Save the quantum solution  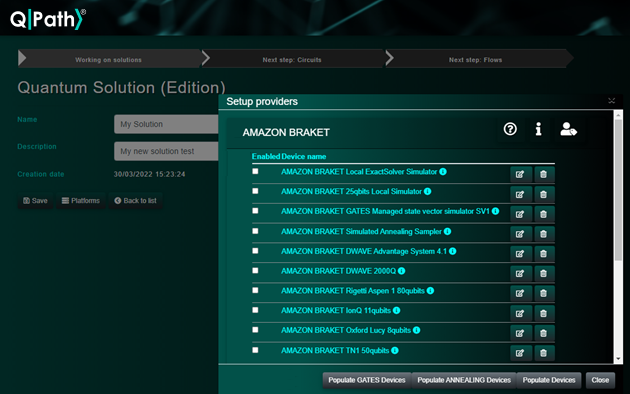pos(35,200)
